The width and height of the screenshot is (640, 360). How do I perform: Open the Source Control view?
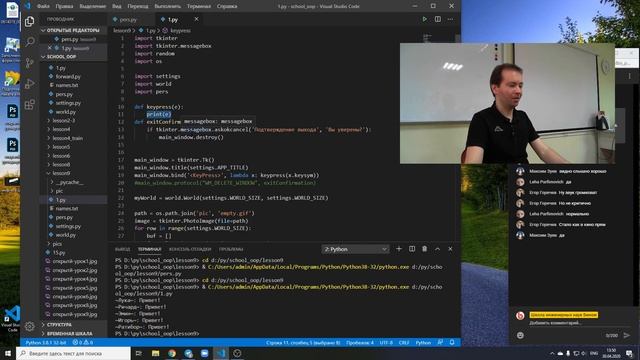pyautogui.click(x=29, y=62)
